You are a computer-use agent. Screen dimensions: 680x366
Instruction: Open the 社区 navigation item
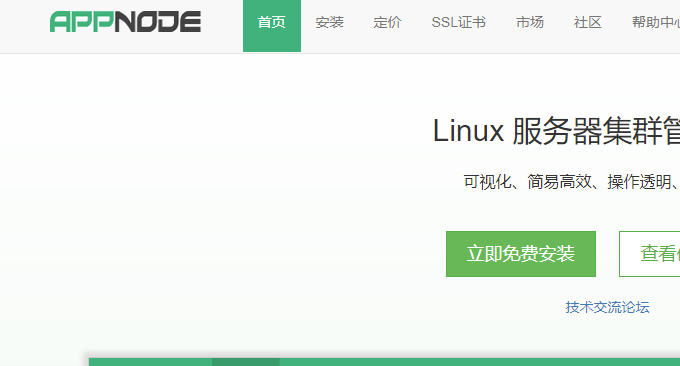(x=588, y=22)
